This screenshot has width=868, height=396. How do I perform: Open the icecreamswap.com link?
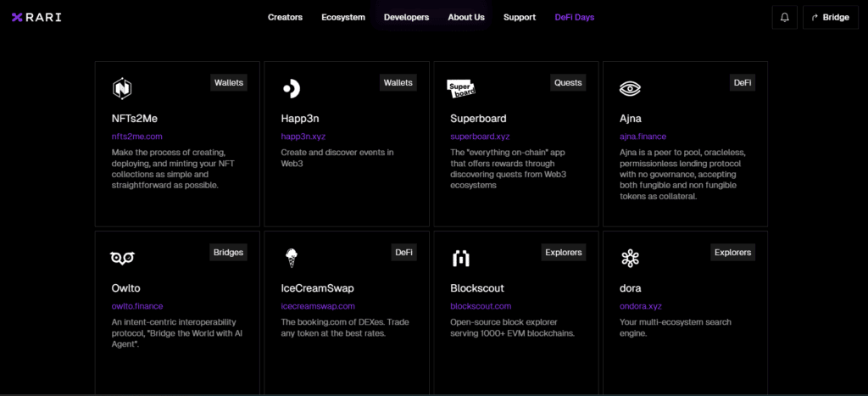318,306
